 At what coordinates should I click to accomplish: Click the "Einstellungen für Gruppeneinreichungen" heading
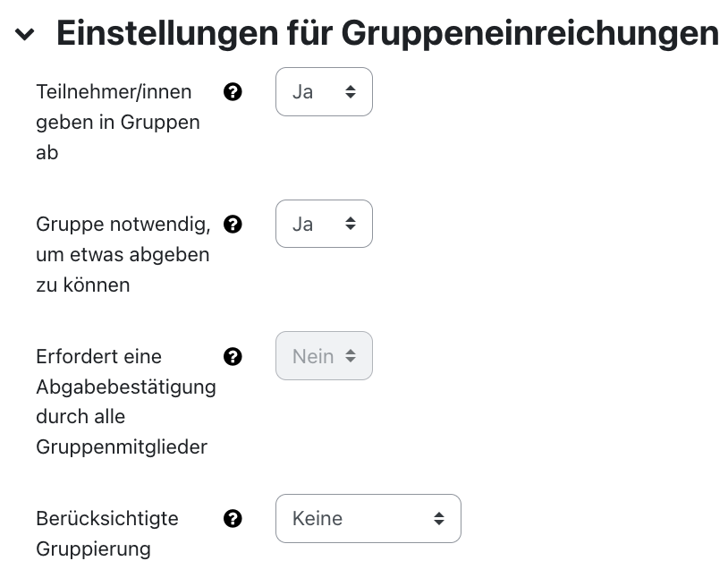[x=387, y=33]
